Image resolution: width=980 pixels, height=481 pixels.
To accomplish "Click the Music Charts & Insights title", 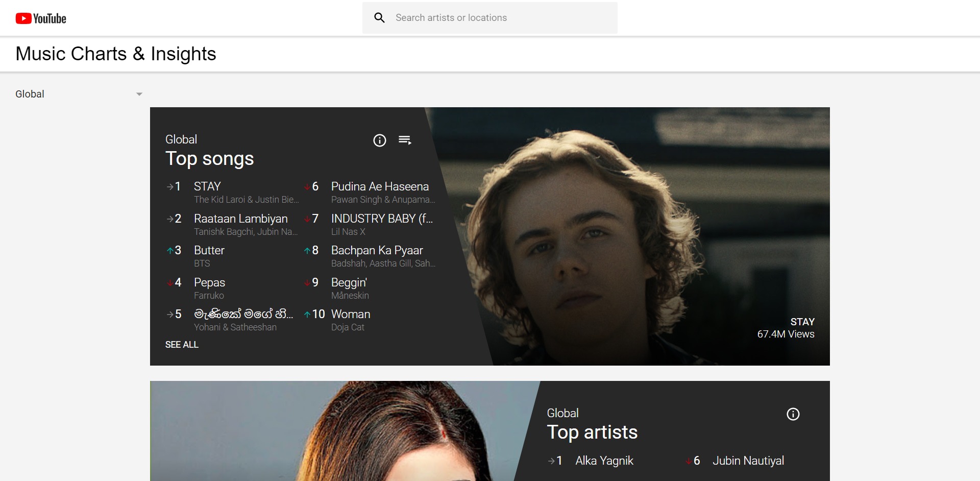I will coord(116,54).
